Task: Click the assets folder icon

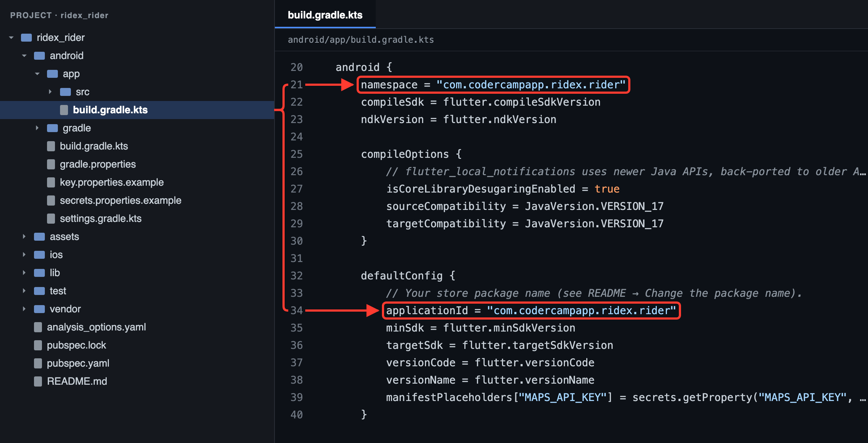Action: tap(39, 237)
